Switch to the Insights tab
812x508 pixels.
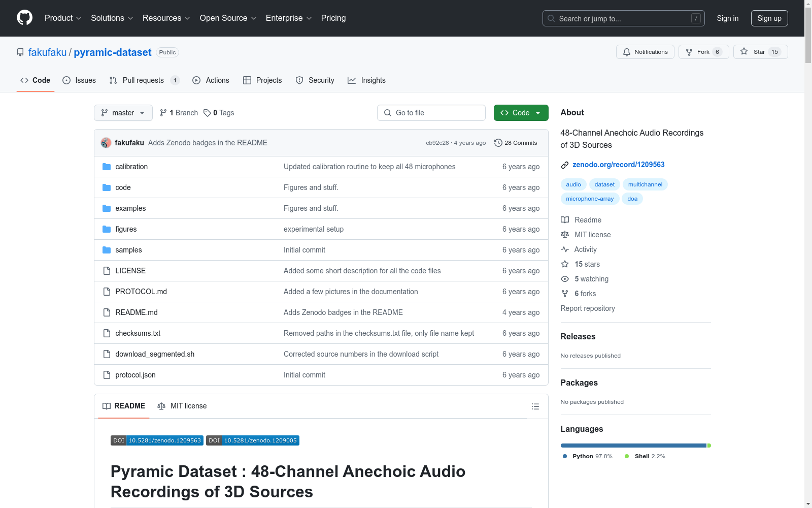coord(366,80)
